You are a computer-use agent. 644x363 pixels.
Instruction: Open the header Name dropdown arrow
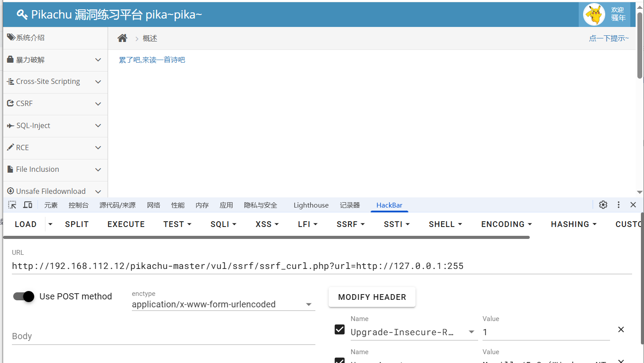pos(472,332)
